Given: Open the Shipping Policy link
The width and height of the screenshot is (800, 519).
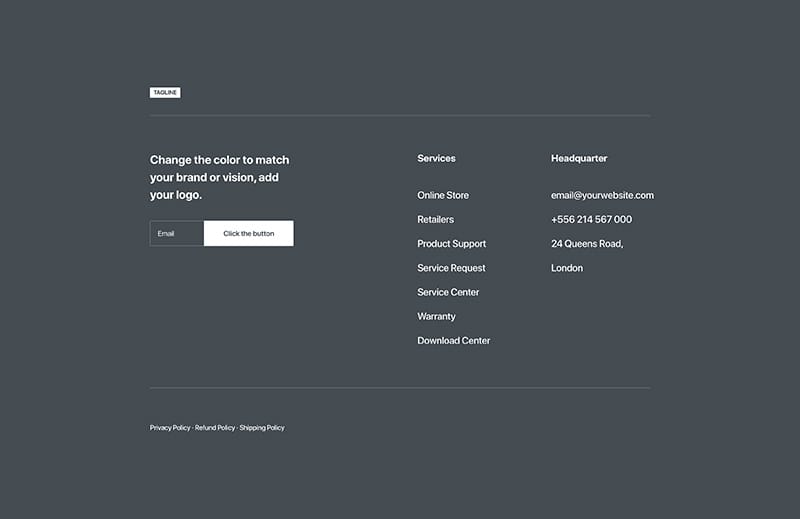Looking at the screenshot, I should (262, 428).
